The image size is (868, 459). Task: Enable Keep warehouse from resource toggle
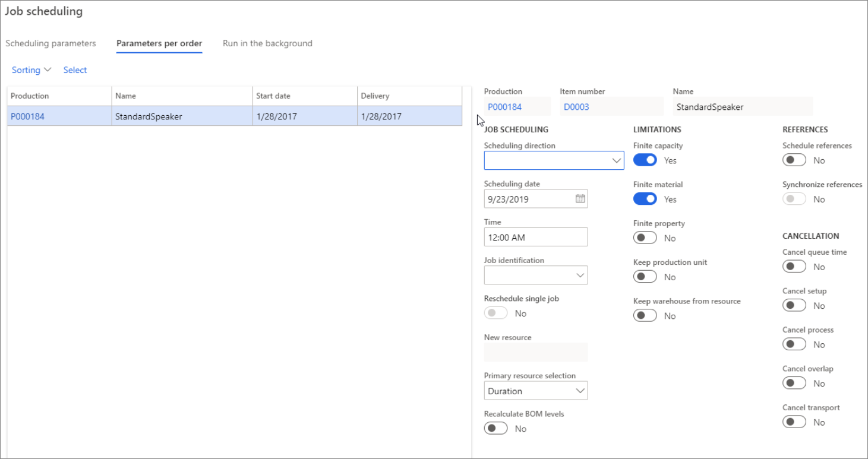[645, 316]
